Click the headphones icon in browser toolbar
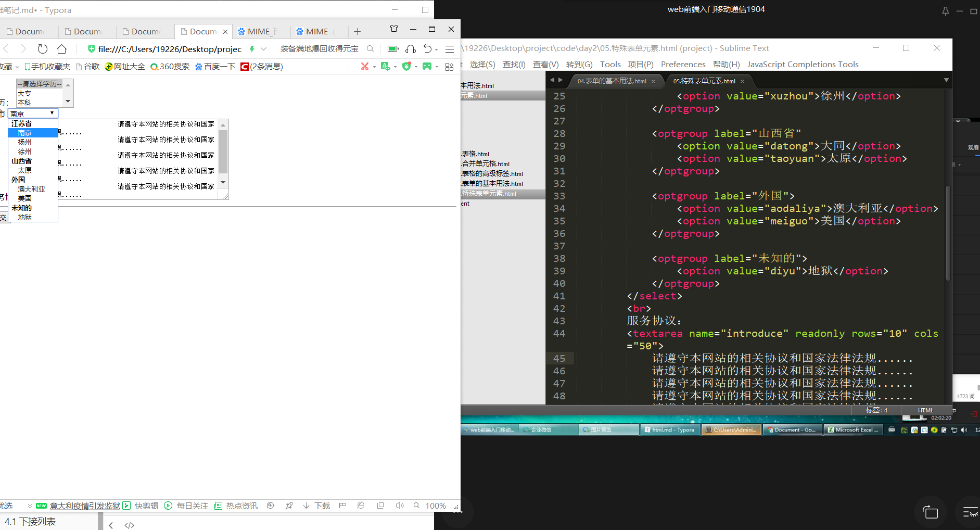This screenshot has width=980, height=530. pyautogui.click(x=411, y=49)
